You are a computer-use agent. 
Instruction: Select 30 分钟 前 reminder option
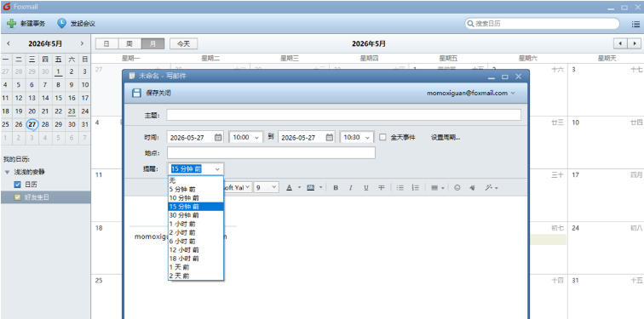(x=196, y=215)
